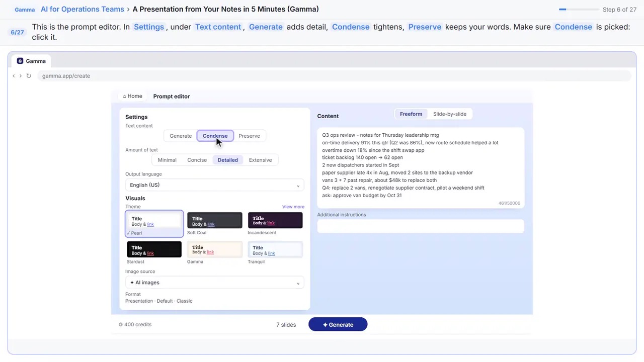
Task: Click the Step 6 of 27 indicator
Action: click(x=619, y=10)
